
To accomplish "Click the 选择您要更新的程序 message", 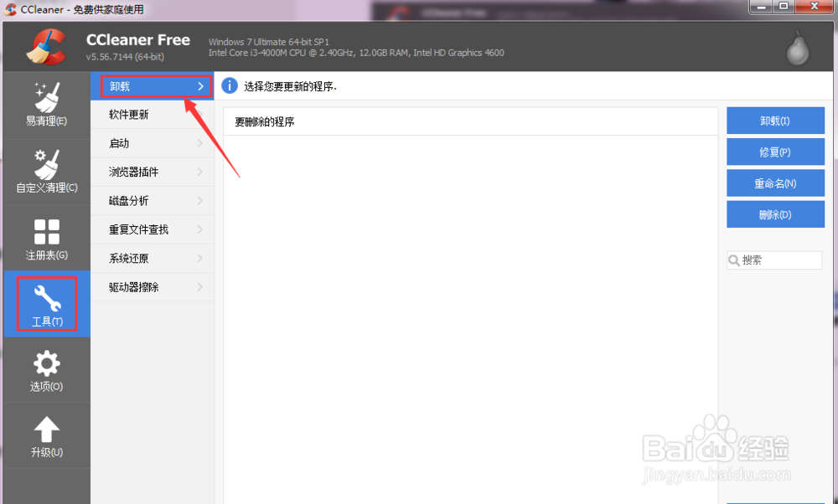I will [x=290, y=86].
